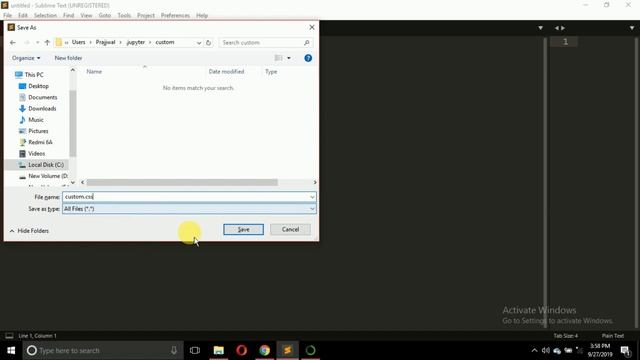Image resolution: width=640 pixels, height=360 pixels.
Task: Open Google Chrome from taskbar
Action: tap(264, 350)
